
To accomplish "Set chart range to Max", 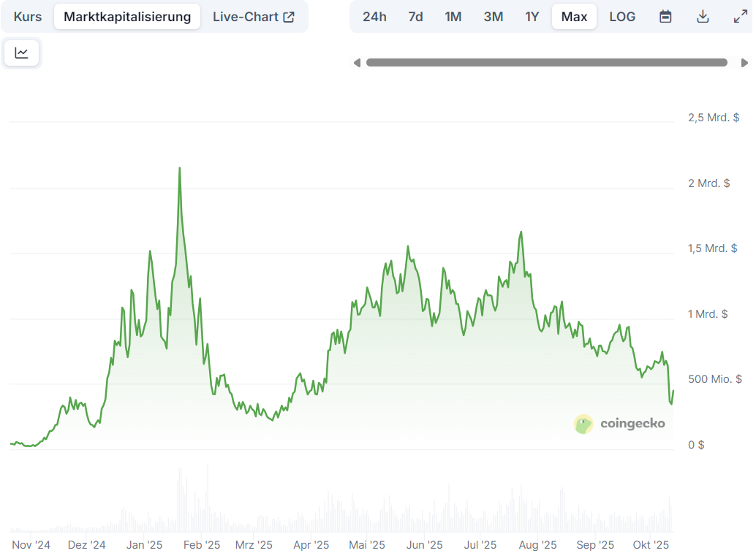I will click(574, 17).
